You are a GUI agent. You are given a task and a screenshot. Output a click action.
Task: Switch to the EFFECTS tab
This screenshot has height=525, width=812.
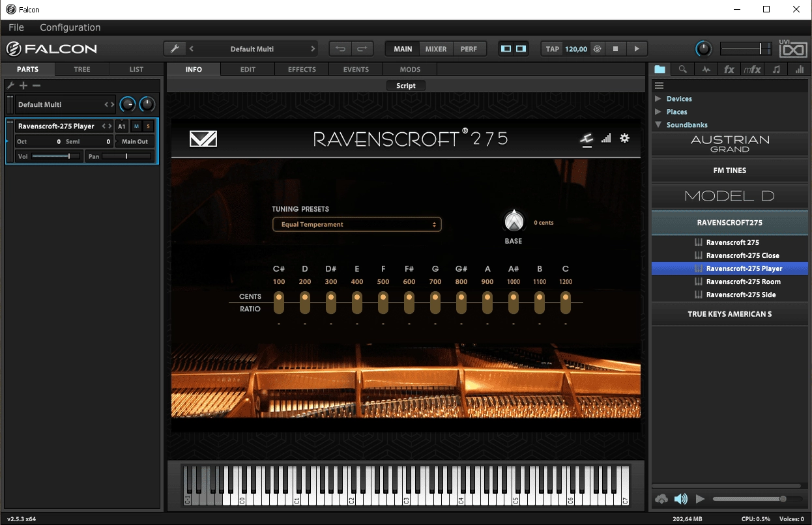302,69
